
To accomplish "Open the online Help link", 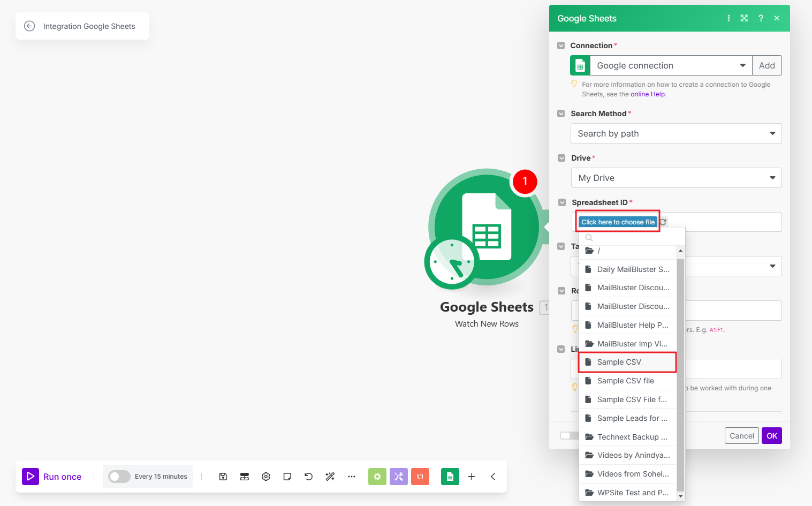I will click(648, 94).
